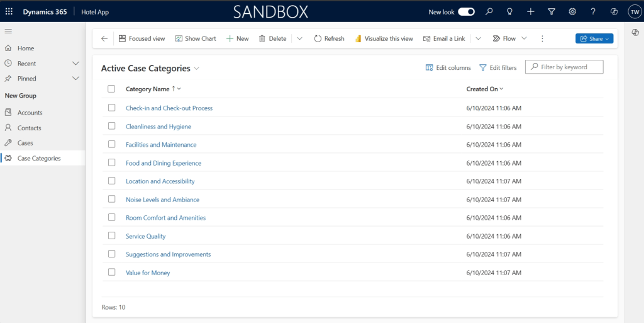Click Pinned in the sidebar
The height and width of the screenshot is (323, 644).
tap(26, 79)
